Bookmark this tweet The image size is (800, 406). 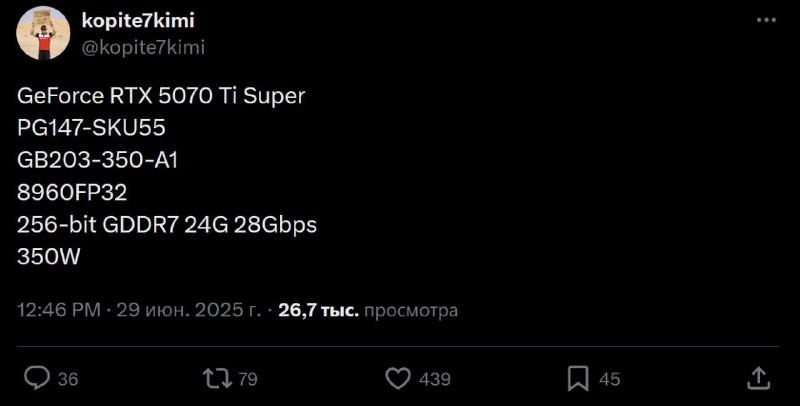[578, 378]
